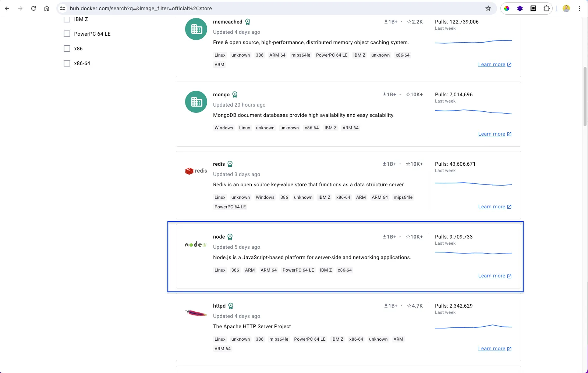
Task: Click the official image badge beside httpd
Action: (231, 306)
